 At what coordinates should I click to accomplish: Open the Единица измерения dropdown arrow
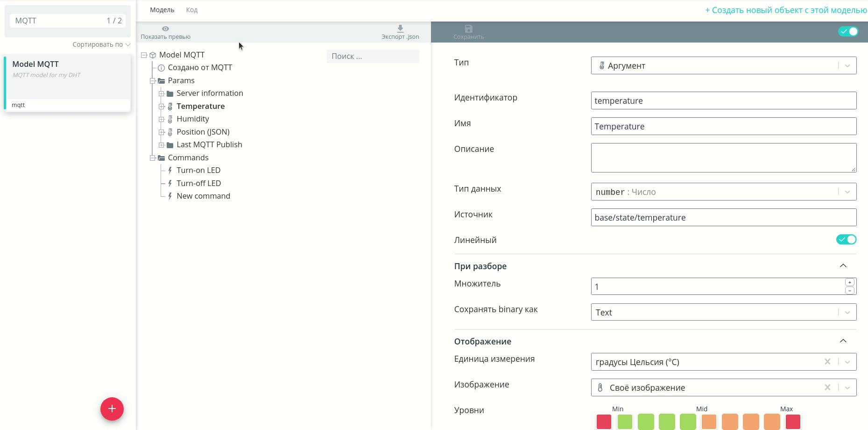[847, 362]
